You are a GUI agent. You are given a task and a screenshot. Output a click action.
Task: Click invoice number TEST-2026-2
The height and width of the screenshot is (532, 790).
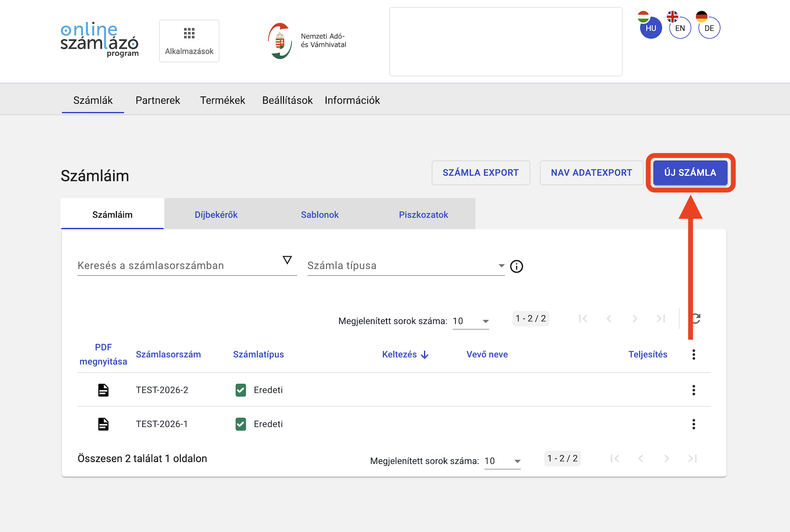[x=162, y=390]
